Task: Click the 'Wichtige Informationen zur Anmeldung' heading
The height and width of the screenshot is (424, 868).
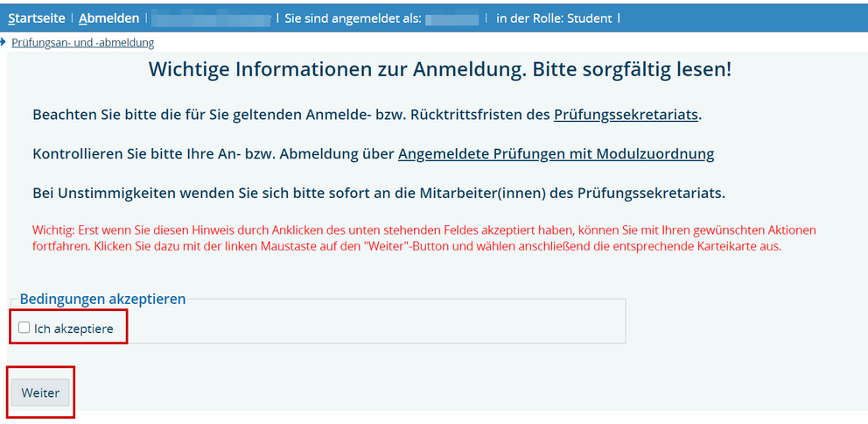Action: pos(439,69)
